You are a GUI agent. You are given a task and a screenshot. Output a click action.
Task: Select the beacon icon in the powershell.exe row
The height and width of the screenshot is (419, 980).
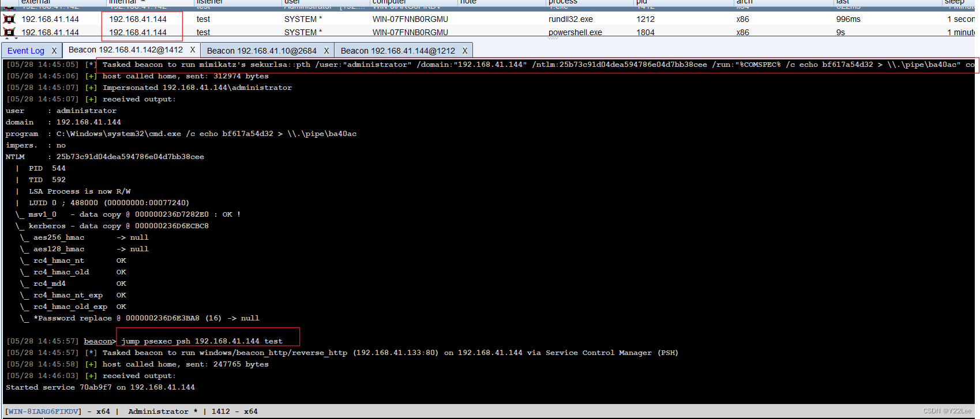pos(9,32)
